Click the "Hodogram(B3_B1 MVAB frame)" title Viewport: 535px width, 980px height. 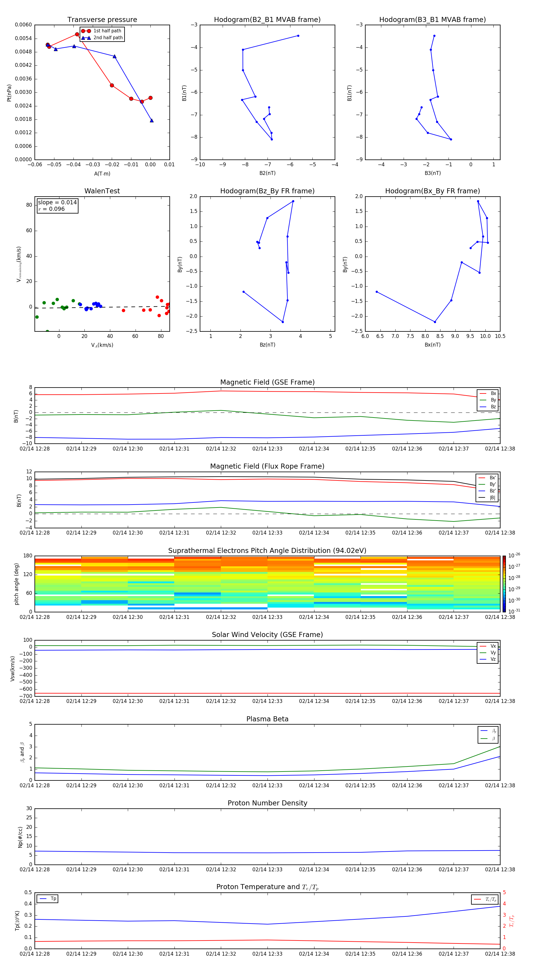click(x=432, y=20)
